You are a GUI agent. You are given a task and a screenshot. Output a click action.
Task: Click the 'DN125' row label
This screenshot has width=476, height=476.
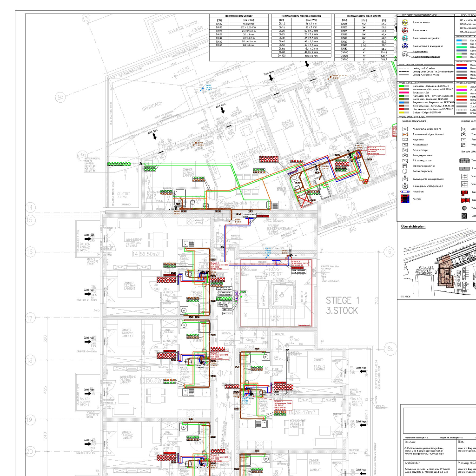[x=344, y=56]
